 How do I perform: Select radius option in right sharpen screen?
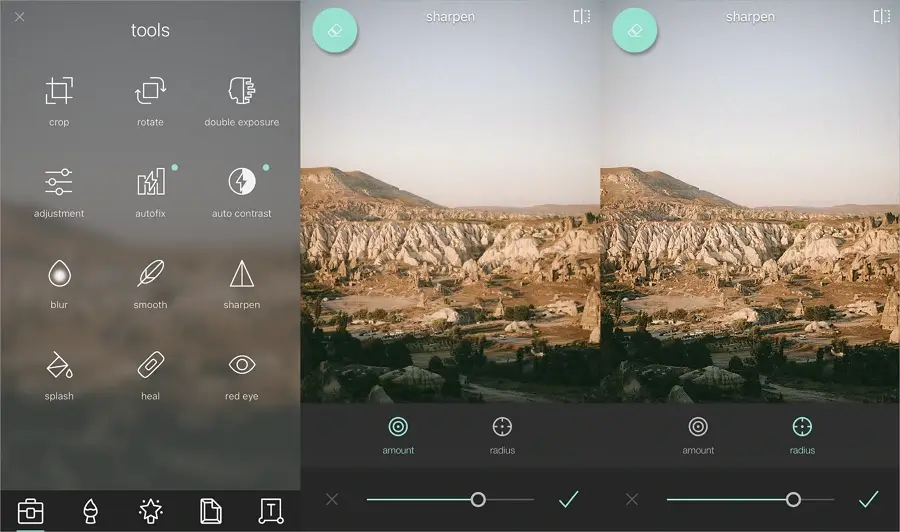802,436
